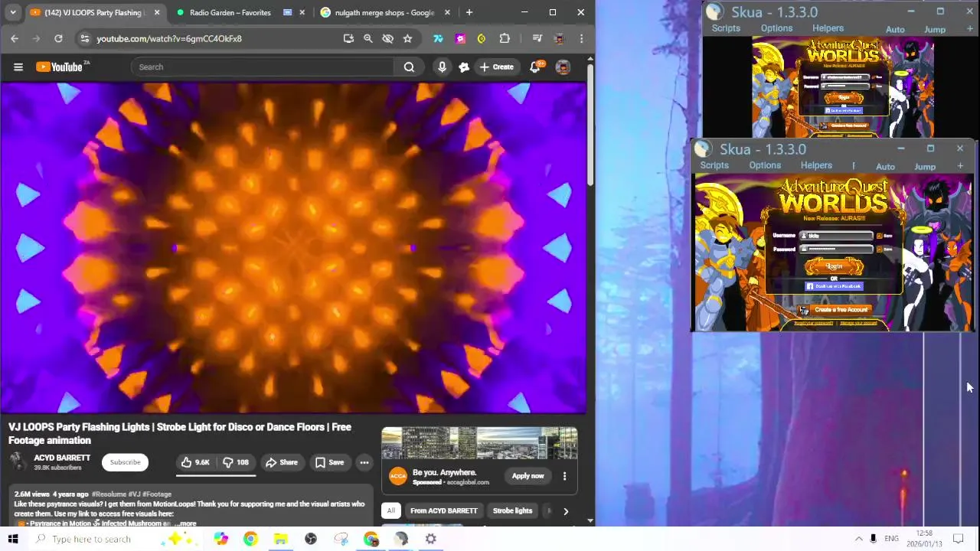980x551 pixels.
Task: Click the install app icon in address bar
Action: 348,38
